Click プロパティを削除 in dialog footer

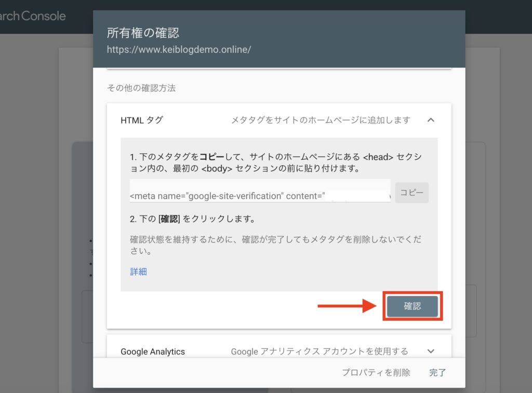[x=376, y=372]
